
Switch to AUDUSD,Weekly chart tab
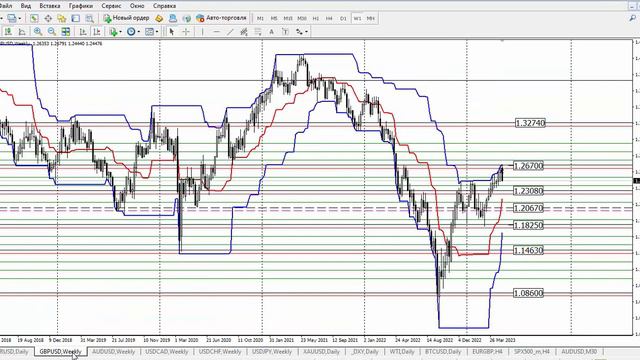point(113,351)
